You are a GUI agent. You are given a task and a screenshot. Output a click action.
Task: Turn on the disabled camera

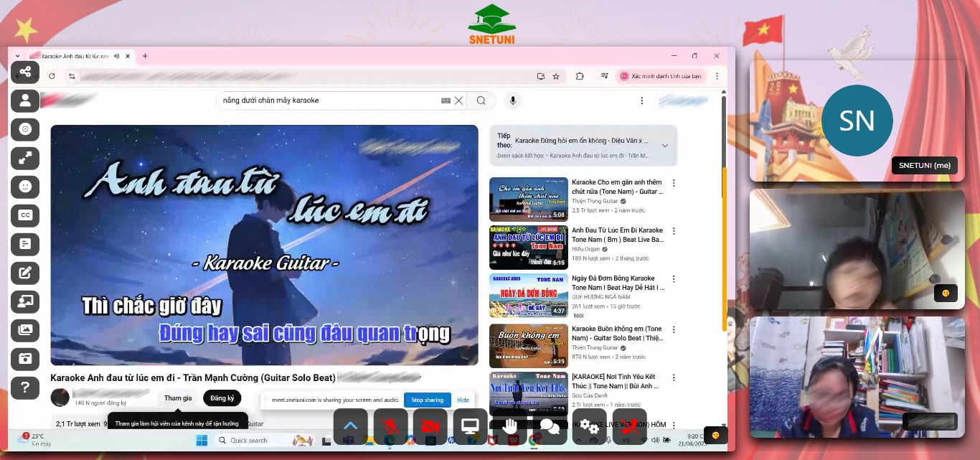pyautogui.click(x=428, y=426)
